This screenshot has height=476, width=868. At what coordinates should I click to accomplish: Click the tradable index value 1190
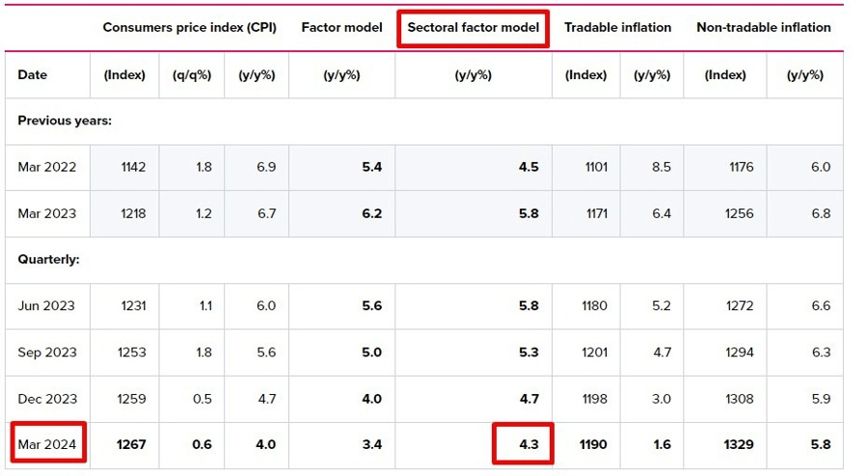pyautogui.click(x=595, y=445)
